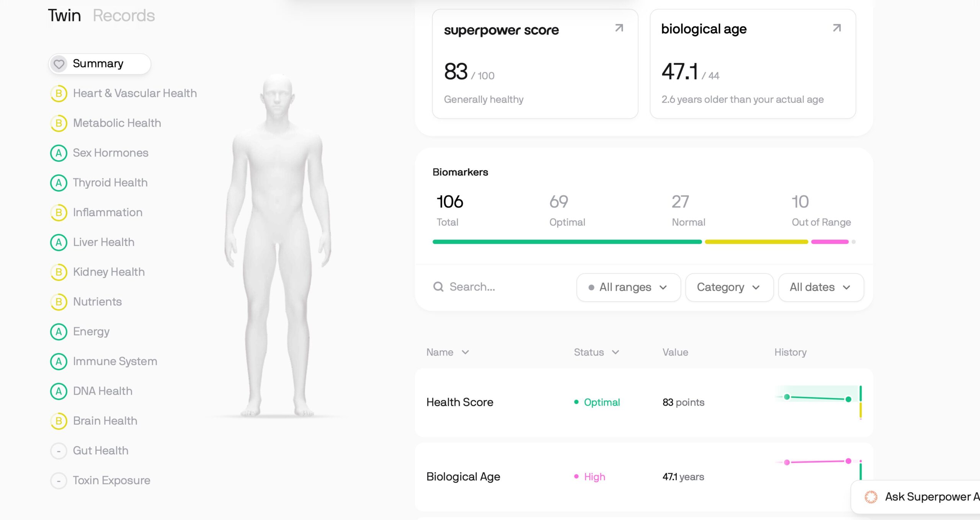Select the dash badge beside Gut Health

[x=59, y=451]
